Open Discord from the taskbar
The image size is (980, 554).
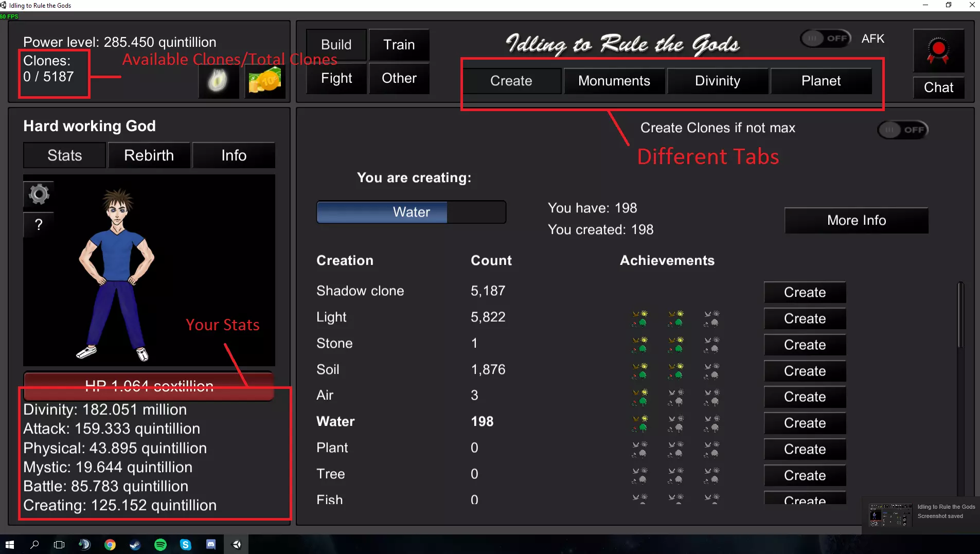(x=211, y=545)
